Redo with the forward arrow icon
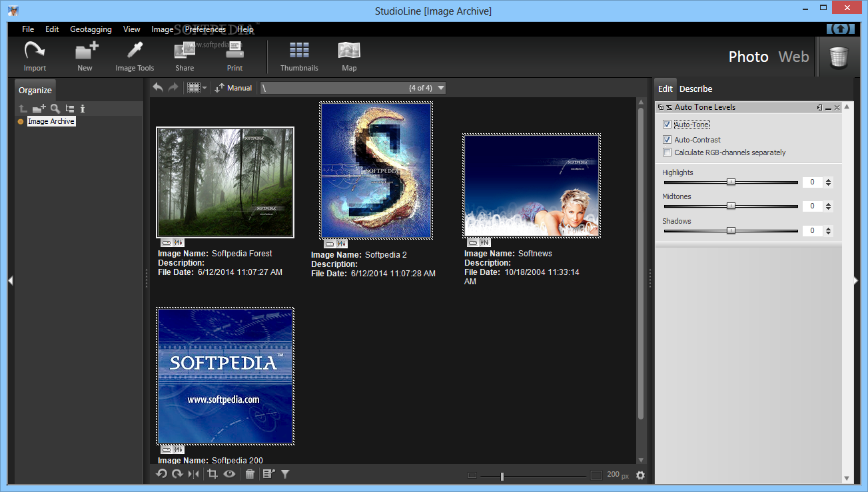868x492 pixels. coord(173,87)
